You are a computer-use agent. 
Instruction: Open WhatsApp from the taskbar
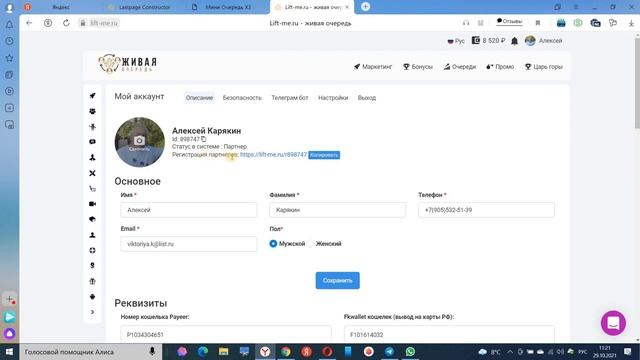click(x=410, y=351)
